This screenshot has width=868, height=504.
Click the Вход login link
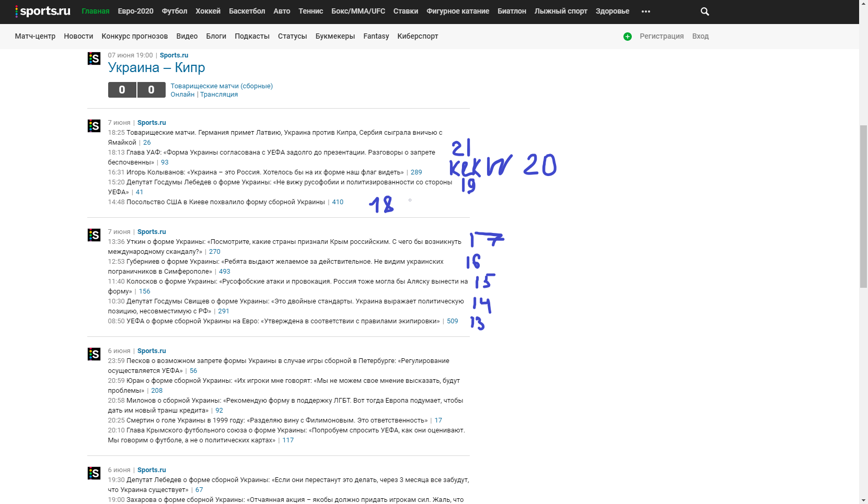click(700, 36)
